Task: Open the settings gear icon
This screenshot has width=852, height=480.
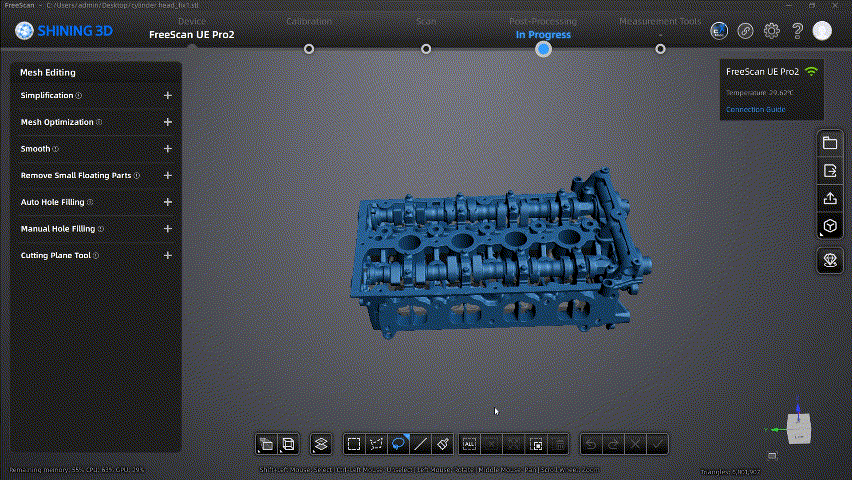Action: [771, 31]
